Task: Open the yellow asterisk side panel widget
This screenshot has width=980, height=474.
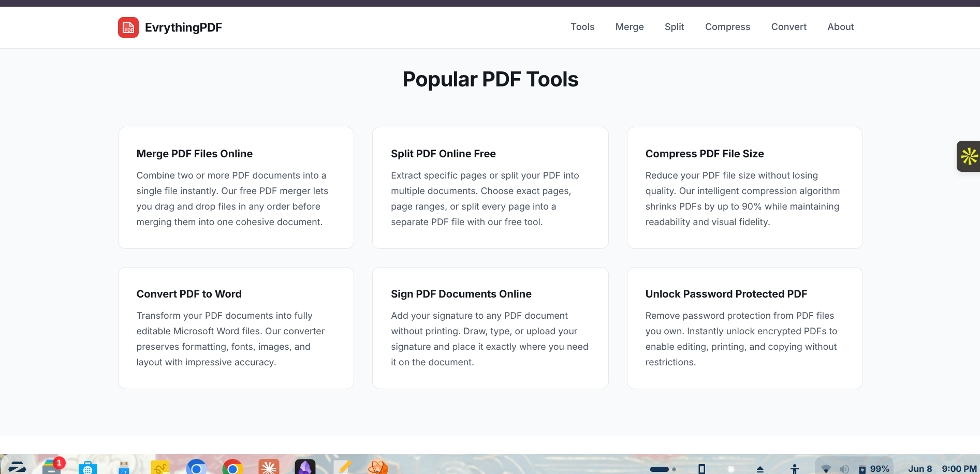Action: click(x=969, y=156)
